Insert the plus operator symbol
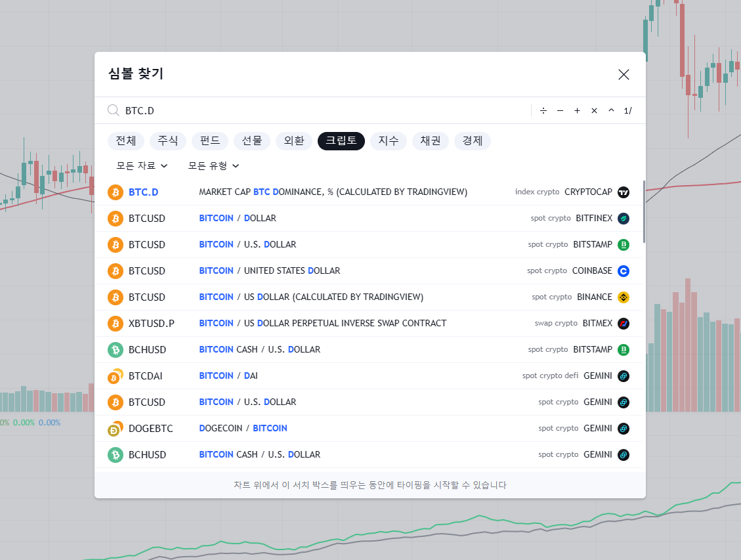The width and height of the screenshot is (741, 560). click(577, 110)
